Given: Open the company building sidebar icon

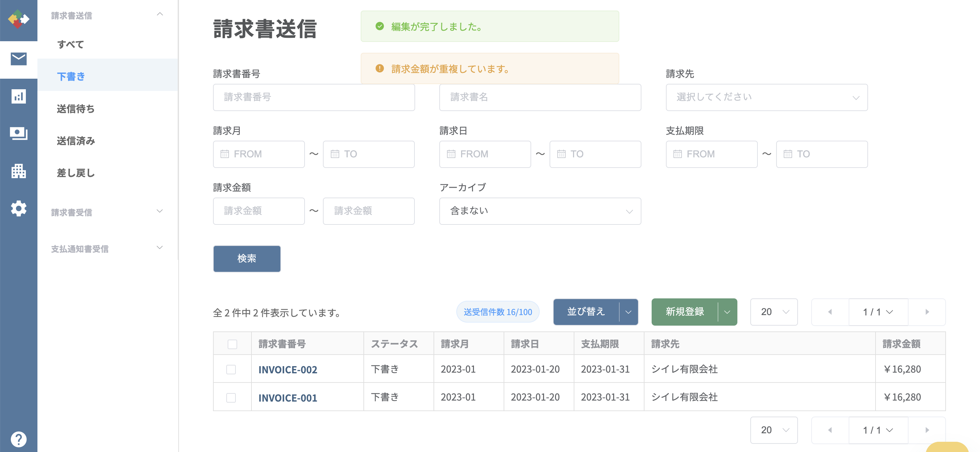Looking at the screenshot, I should pos(18,171).
